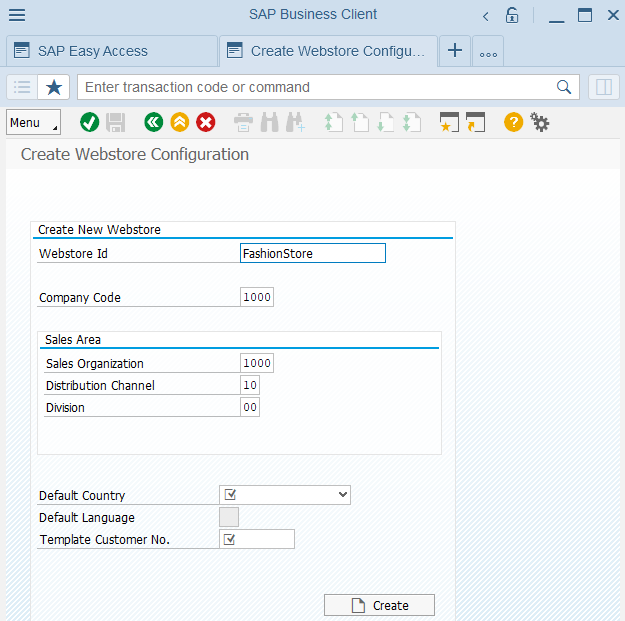Open Customize Local Layout gears icon

(x=539, y=122)
